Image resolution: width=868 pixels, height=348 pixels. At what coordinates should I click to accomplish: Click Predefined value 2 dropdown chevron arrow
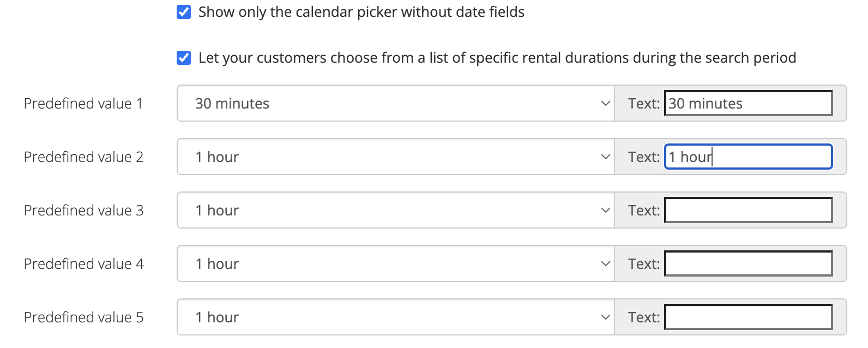(605, 157)
